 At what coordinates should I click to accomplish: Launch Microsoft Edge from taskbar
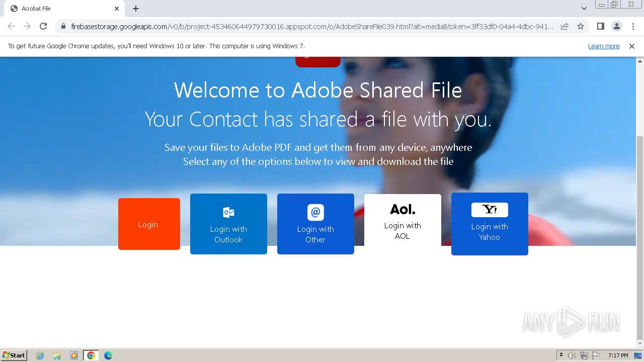tap(108, 355)
